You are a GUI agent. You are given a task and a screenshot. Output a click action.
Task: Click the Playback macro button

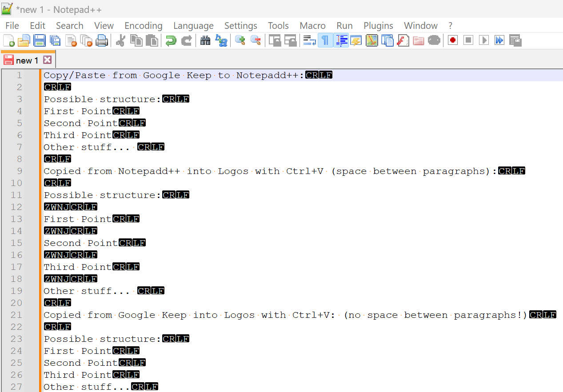[484, 41]
